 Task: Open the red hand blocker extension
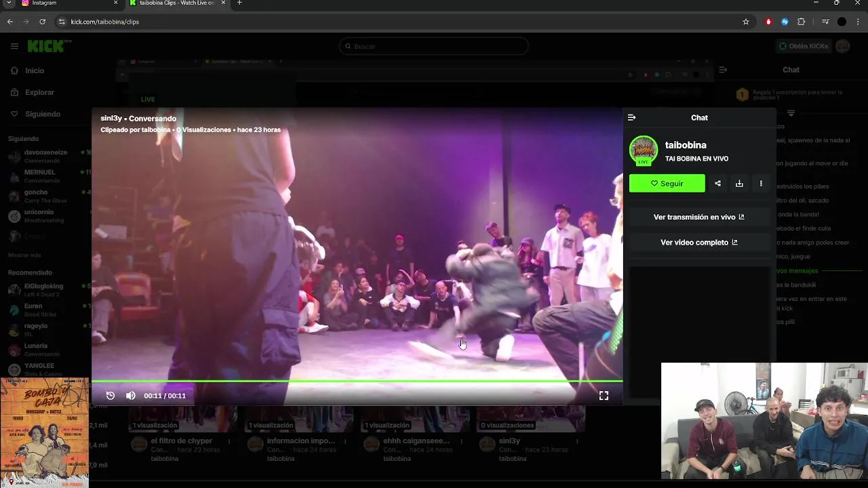(768, 22)
